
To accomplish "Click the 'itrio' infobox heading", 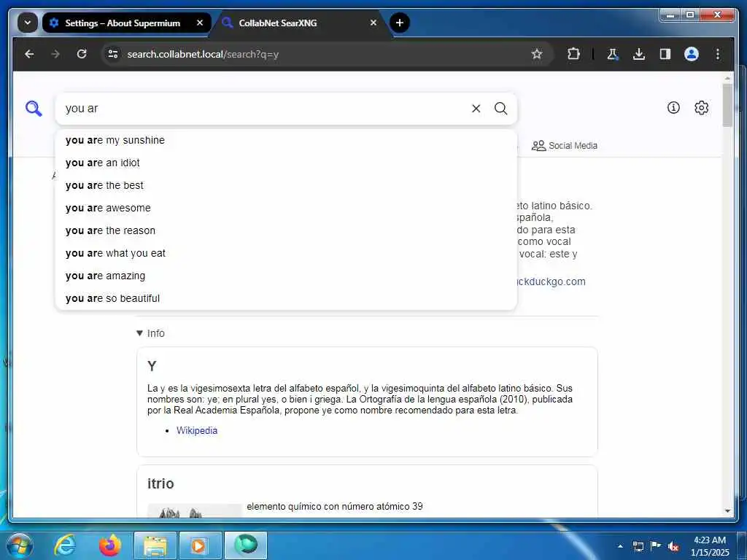I will [x=160, y=484].
